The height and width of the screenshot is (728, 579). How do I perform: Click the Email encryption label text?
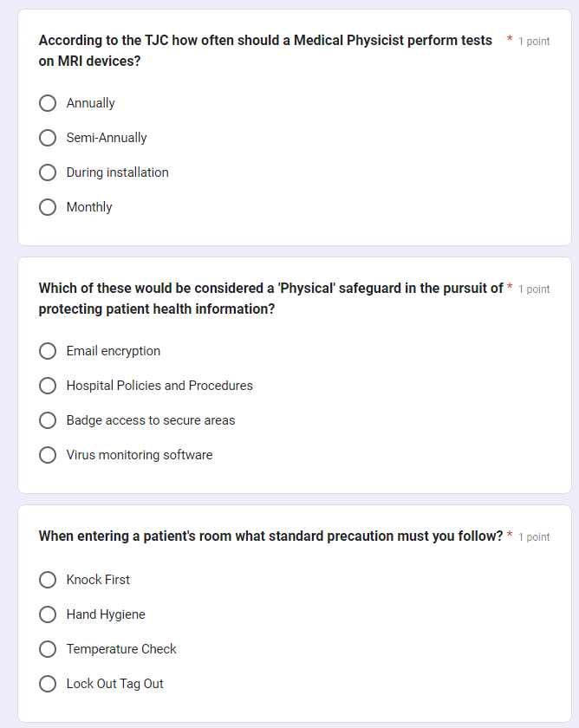coord(114,351)
